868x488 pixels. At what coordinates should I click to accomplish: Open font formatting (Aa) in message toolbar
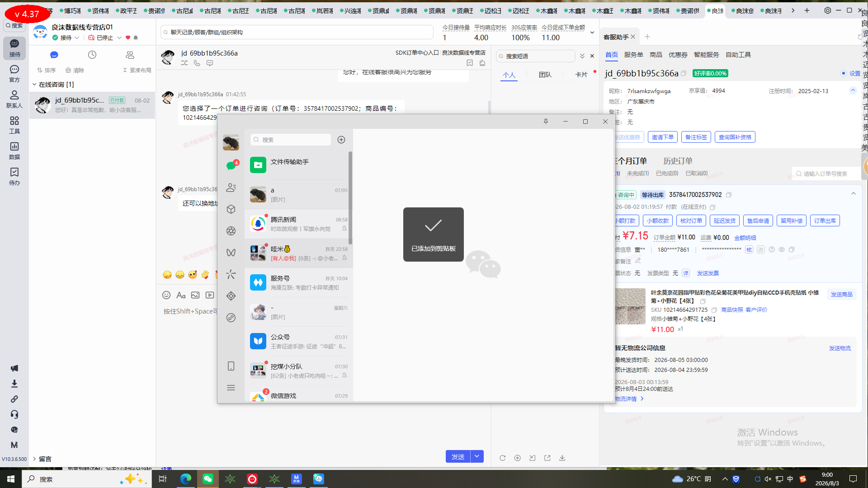(x=181, y=295)
